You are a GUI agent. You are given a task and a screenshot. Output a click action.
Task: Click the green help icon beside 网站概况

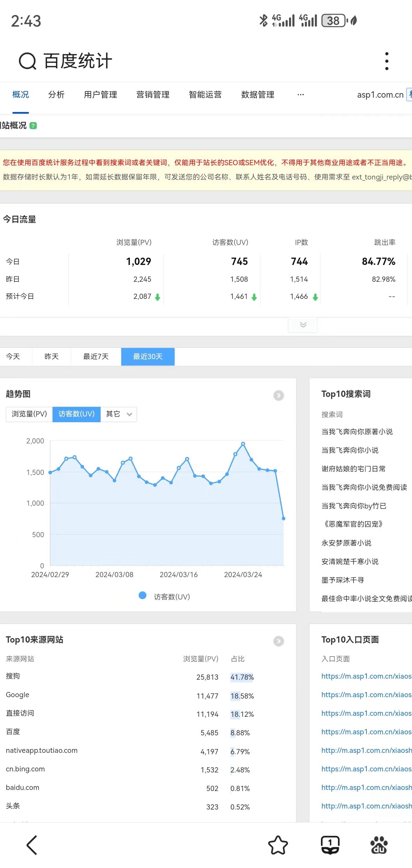[x=33, y=126]
